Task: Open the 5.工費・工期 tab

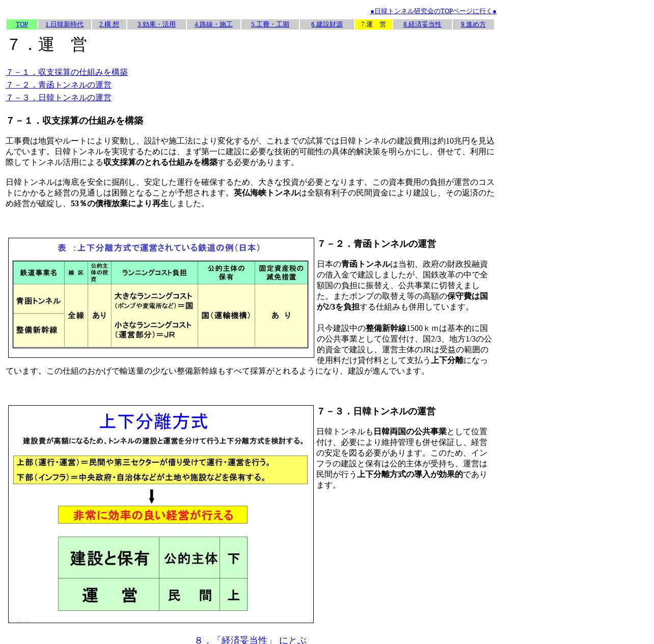Action: pyautogui.click(x=270, y=24)
